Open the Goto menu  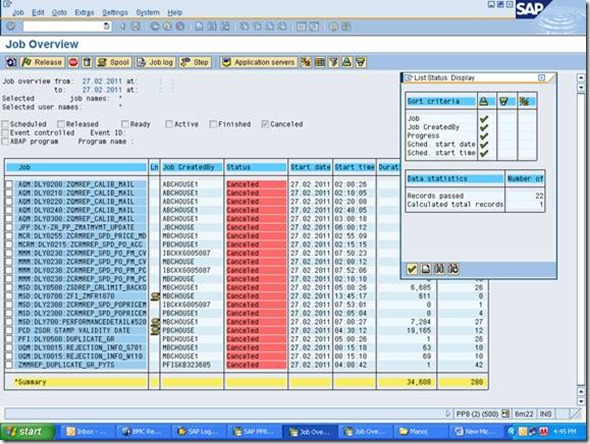coord(59,12)
